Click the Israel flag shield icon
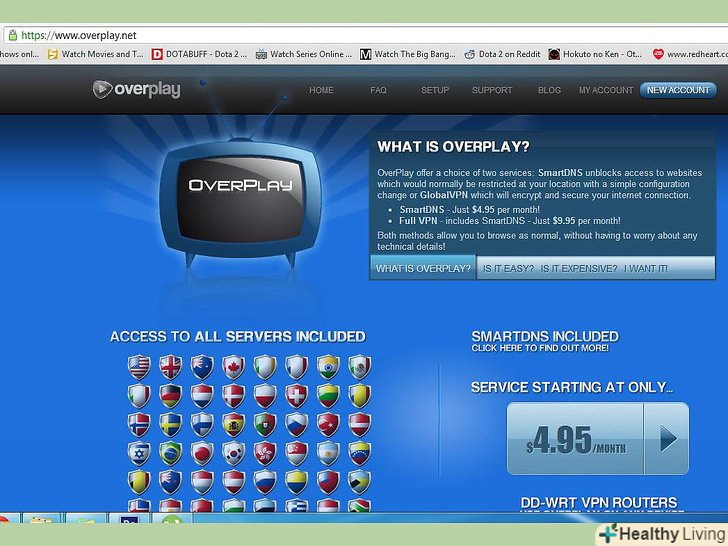This screenshot has width=728, height=546. 139,453
